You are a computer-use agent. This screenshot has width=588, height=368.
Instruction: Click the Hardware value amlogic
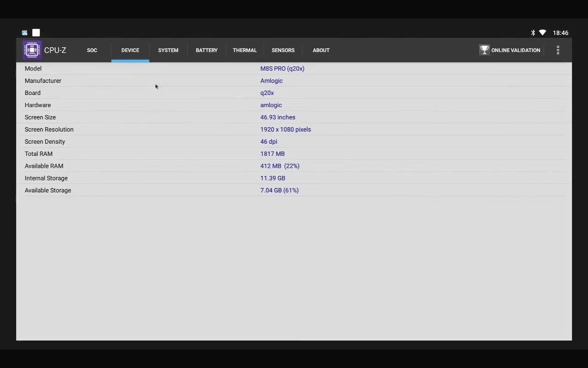[271, 105]
